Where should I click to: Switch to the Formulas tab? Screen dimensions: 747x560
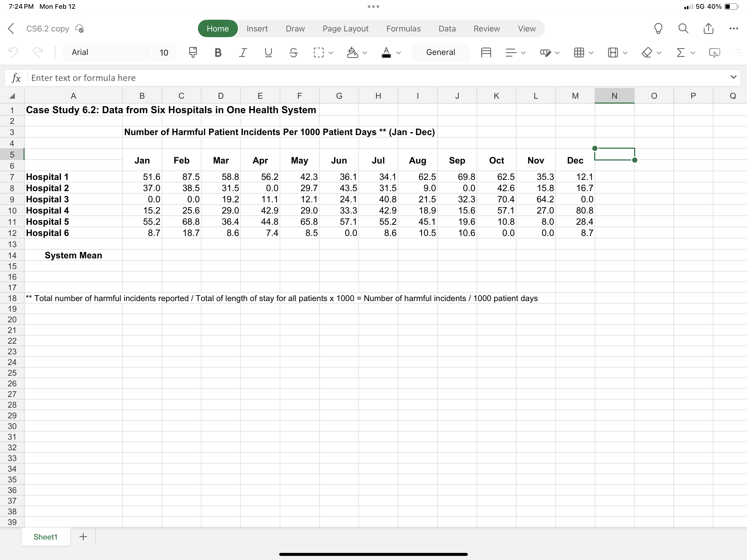(403, 29)
